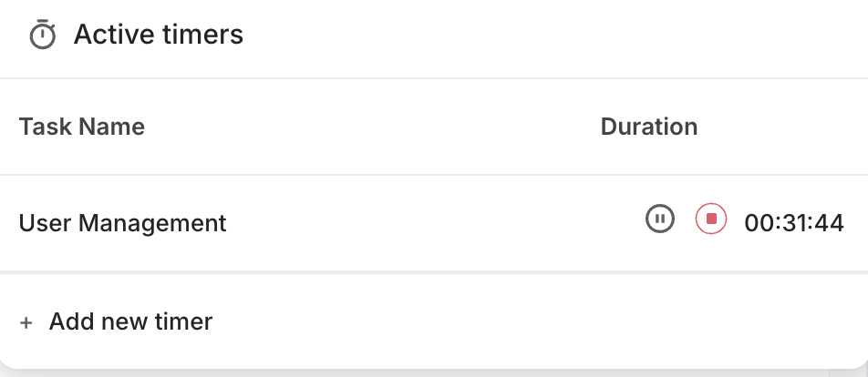
Task: Sort timers by Task Name
Action: (82, 127)
